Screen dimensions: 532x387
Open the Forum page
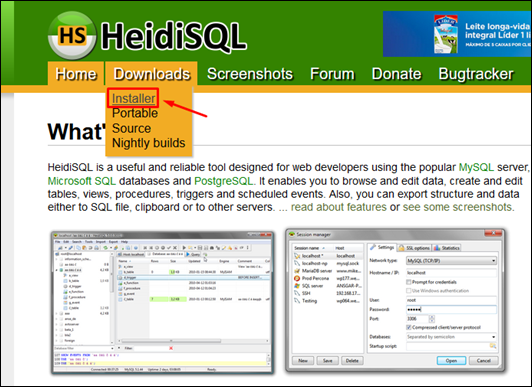tap(332, 74)
